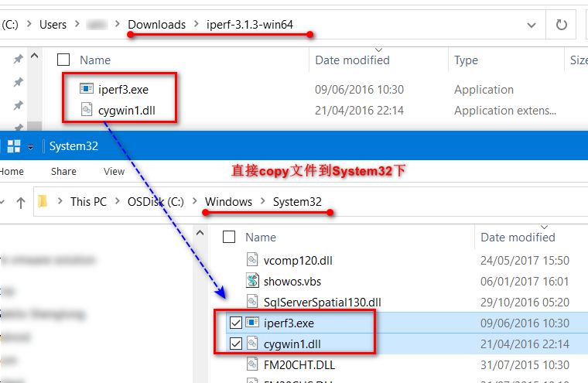Click the folder icon in the System32 address bar
Viewport: 588px width, 383px height.
click(x=43, y=201)
